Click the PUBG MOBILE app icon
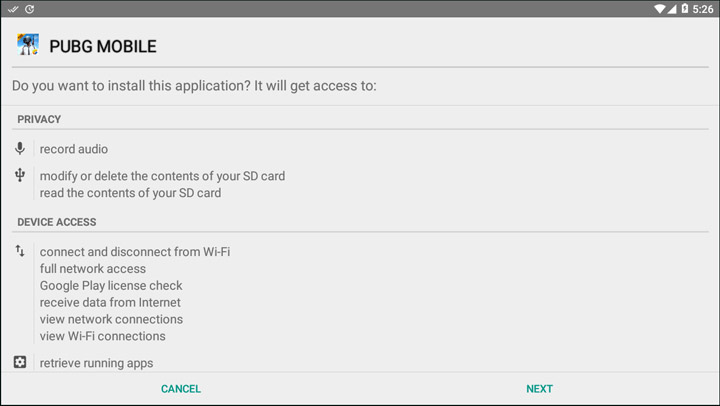This screenshot has height=406, width=720. click(x=28, y=45)
